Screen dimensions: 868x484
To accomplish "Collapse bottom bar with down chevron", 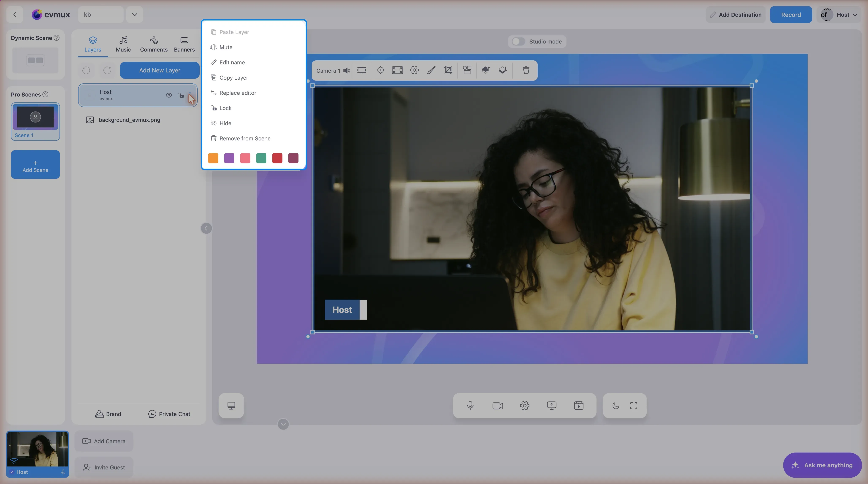I will coord(283,424).
